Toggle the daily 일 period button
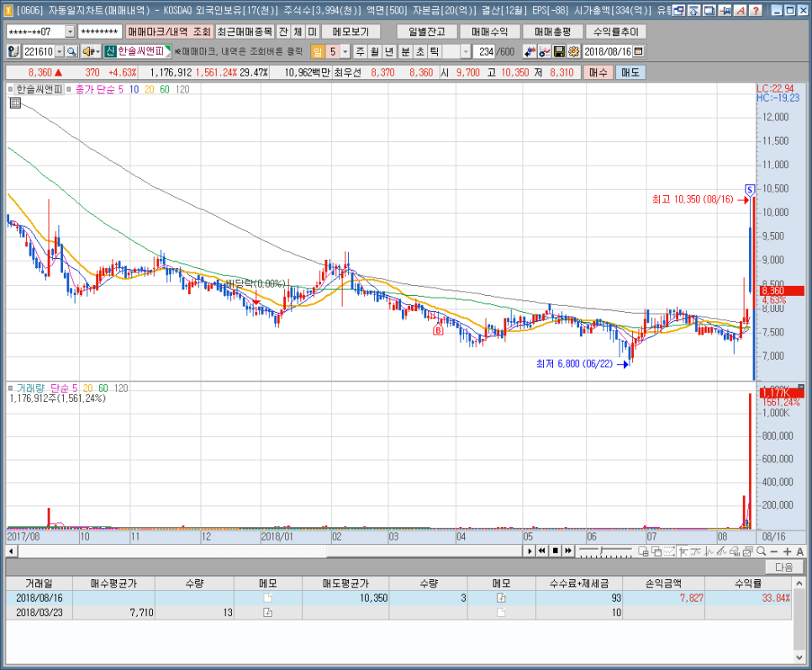Screen dimensions: 812x670 318,52
